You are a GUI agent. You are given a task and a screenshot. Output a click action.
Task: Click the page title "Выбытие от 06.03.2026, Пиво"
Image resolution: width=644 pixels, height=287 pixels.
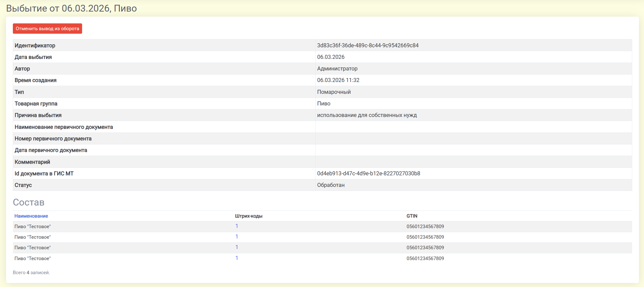pos(71,8)
